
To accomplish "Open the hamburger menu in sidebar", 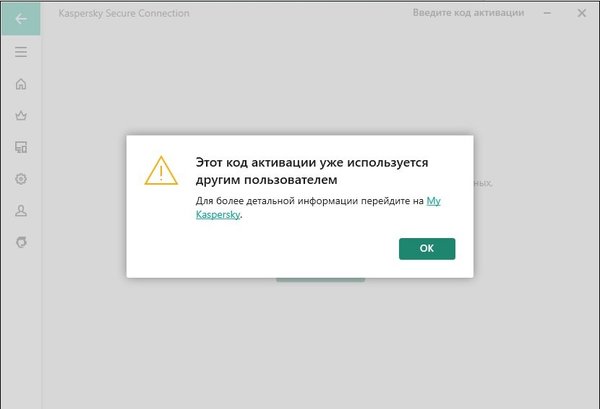I will tap(21, 52).
